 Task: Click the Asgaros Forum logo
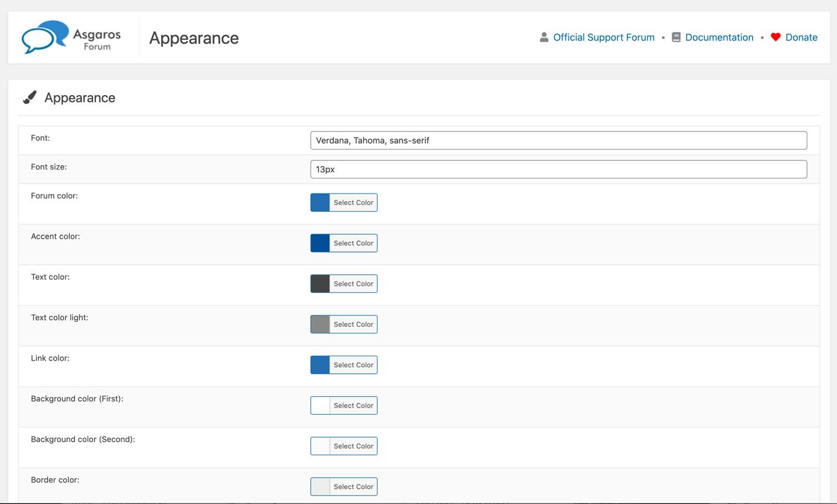point(71,37)
